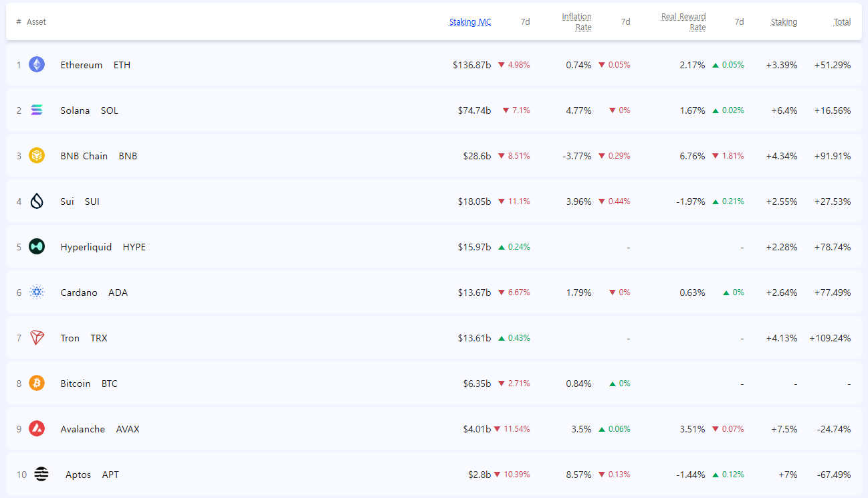Click the Avalanche logo icon

[37, 429]
